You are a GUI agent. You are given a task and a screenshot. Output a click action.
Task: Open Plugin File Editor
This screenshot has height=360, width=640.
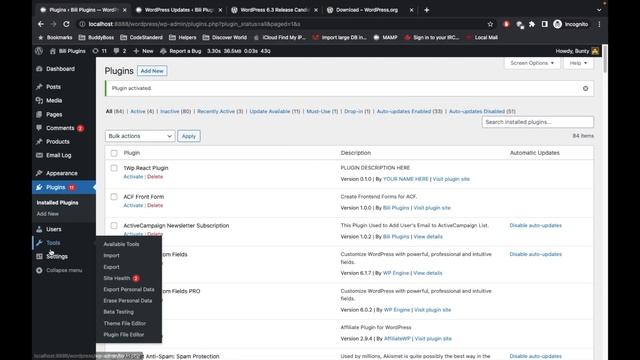point(124,335)
